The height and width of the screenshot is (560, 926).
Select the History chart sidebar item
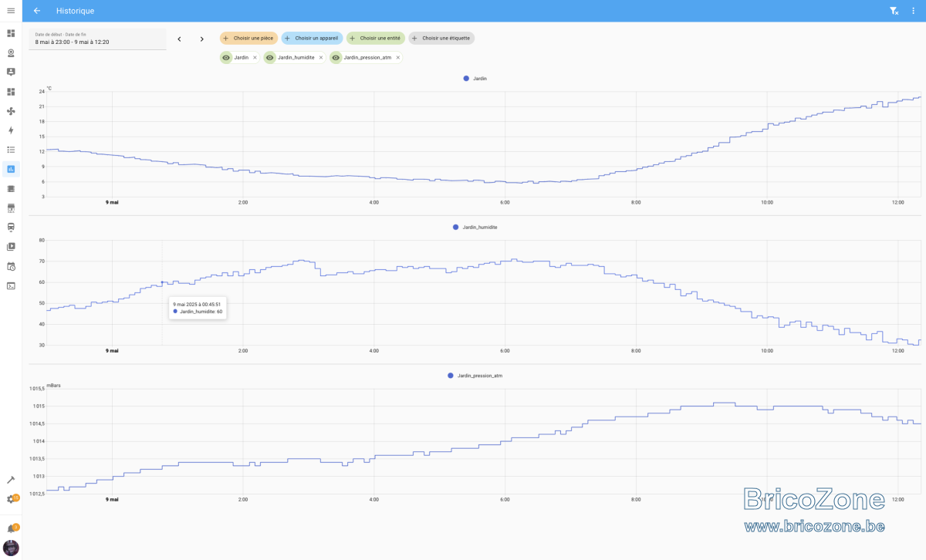click(11, 169)
